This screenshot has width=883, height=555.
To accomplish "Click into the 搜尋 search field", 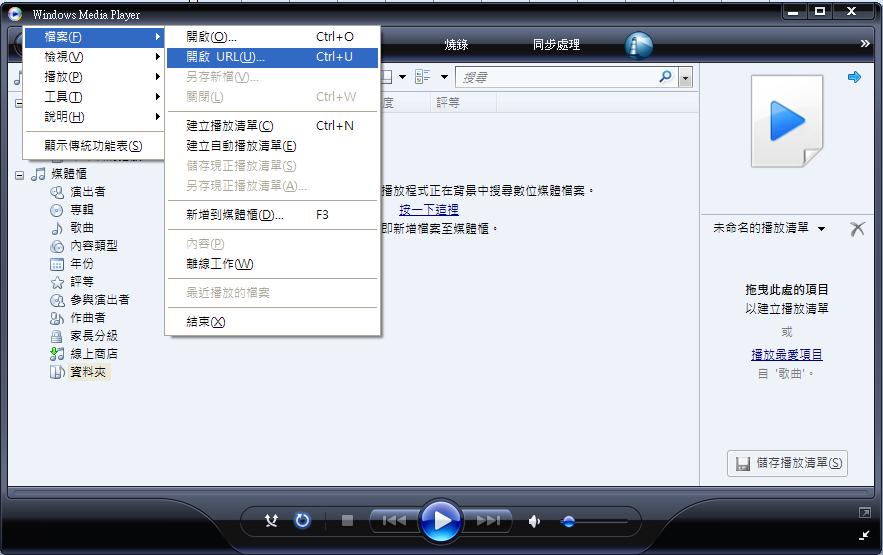I will pos(558,77).
